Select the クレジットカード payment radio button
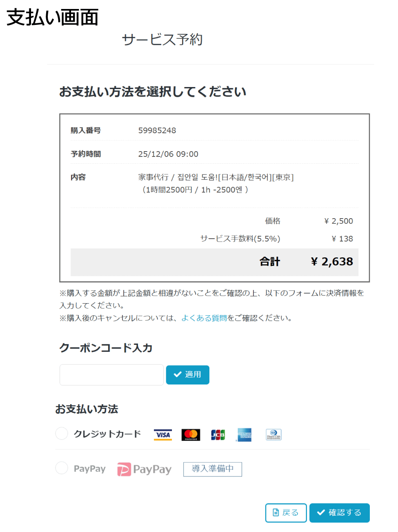Viewport: 398px width, 532px height. (x=61, y=433)
